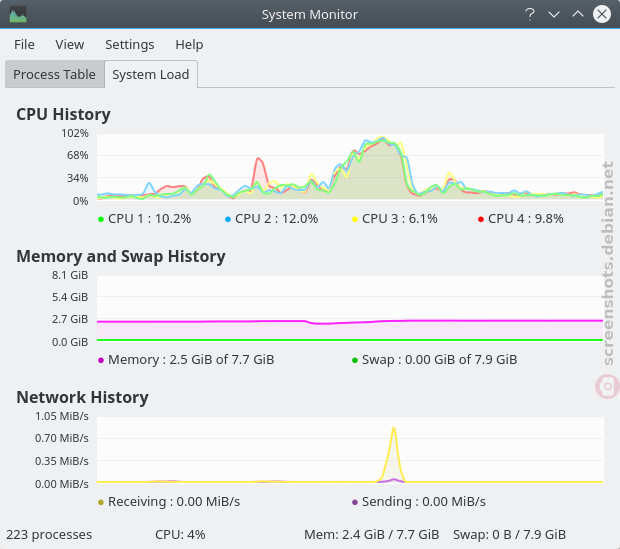Open the View menu
The image size is (620, 549).
[70, 44]
